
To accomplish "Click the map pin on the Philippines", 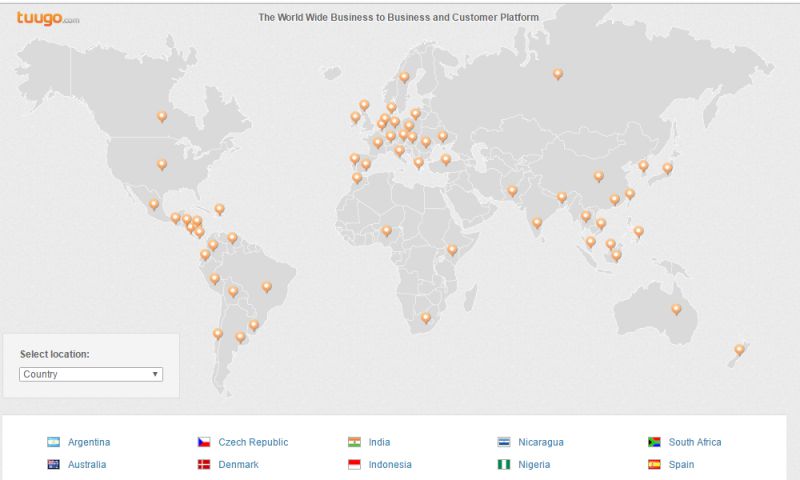I will (x=638, y=232).
